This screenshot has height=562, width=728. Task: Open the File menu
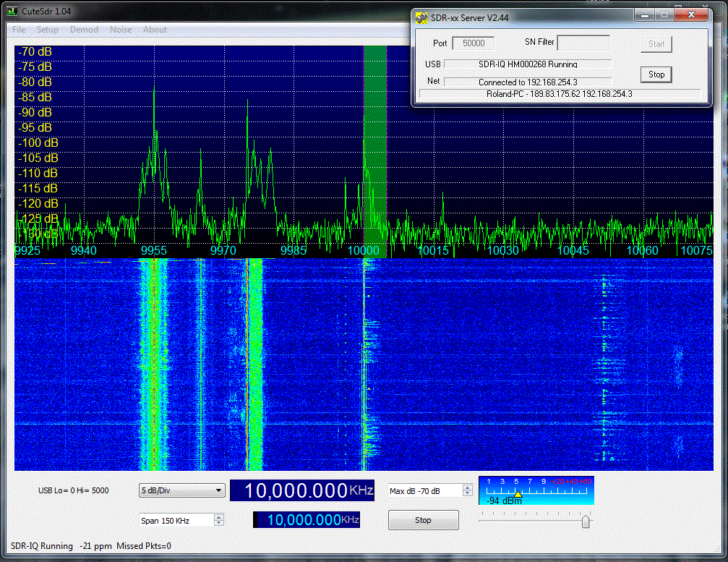pyautogui.click(x=19, y=30)
